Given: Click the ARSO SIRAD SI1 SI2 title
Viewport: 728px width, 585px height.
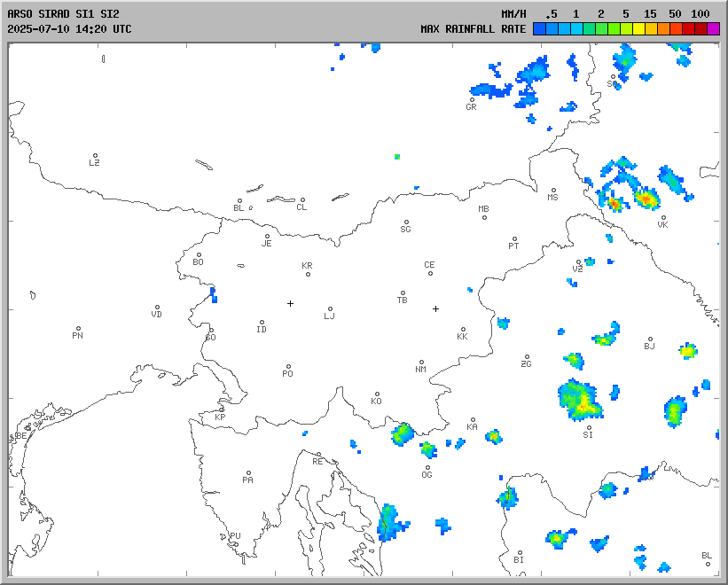Looking at the screenshot, I should 63,14.
